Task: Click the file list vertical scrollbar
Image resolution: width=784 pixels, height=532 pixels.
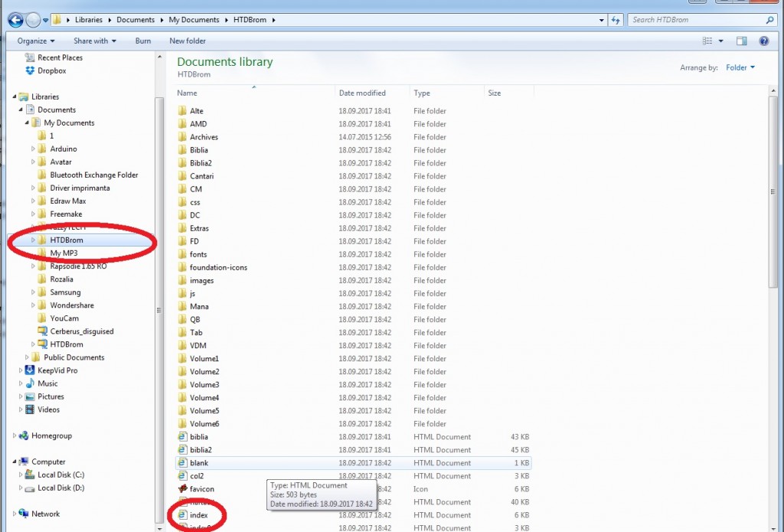Action: pyautogui.click(x=773, y=191)
